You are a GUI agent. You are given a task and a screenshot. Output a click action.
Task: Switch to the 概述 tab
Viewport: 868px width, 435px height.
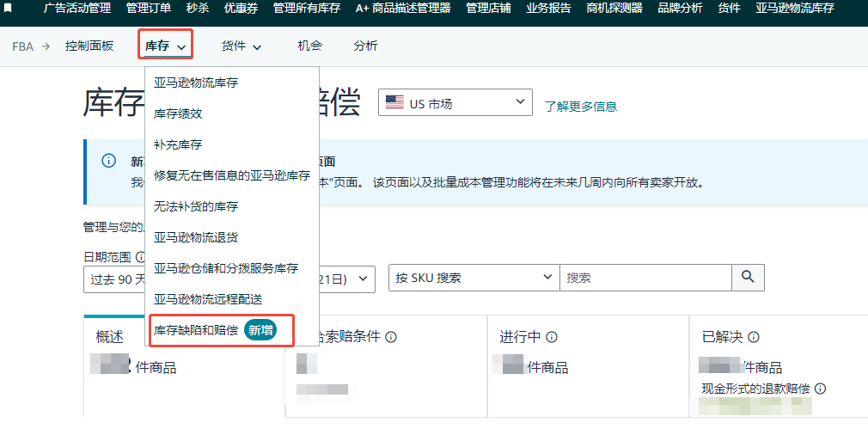[x=110, y=337]
